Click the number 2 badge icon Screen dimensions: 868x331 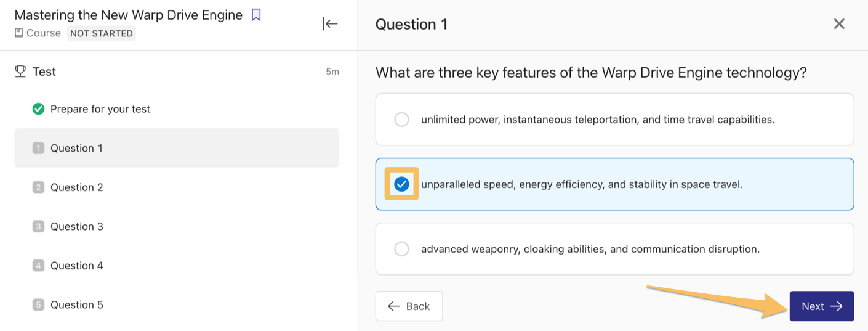tap(38, 187)
